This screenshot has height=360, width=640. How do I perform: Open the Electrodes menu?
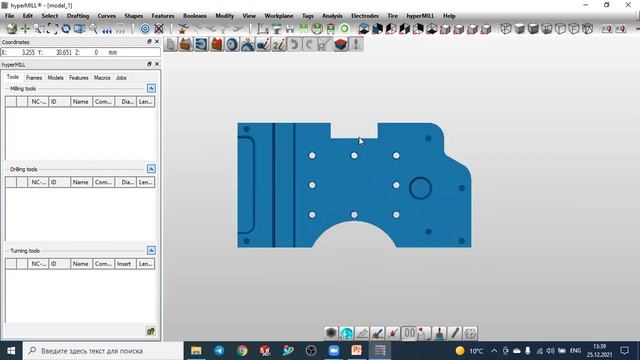[364, 16]
